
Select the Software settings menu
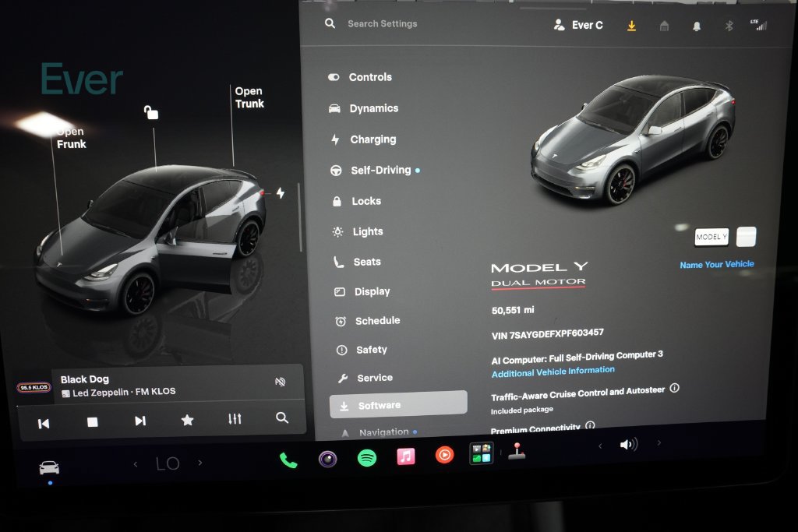click(x=398, y=405)
